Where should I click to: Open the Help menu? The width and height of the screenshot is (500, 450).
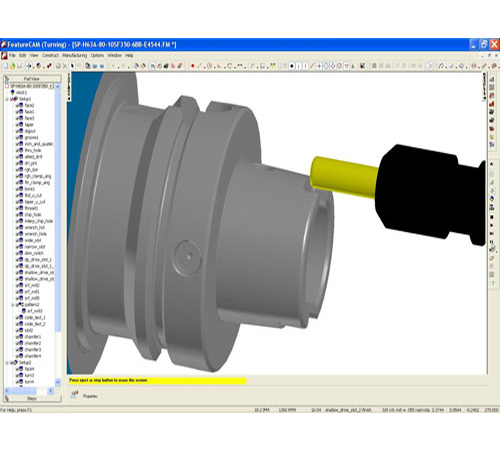[129, 55]
